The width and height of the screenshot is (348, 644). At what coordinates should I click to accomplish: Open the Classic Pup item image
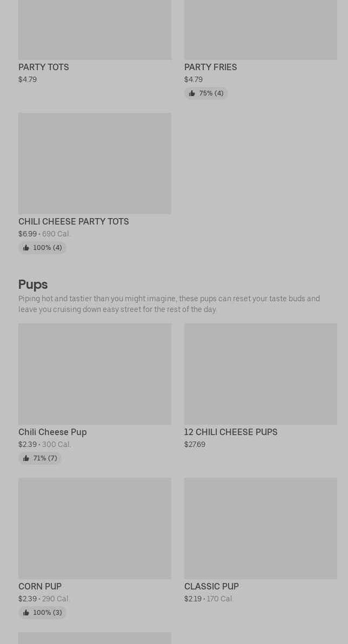260,528
